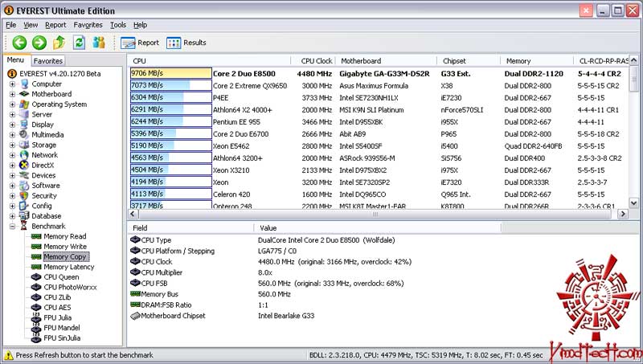Sort by Chipset column header
This screenshot has height=364, width=643.
coord(469,61)
